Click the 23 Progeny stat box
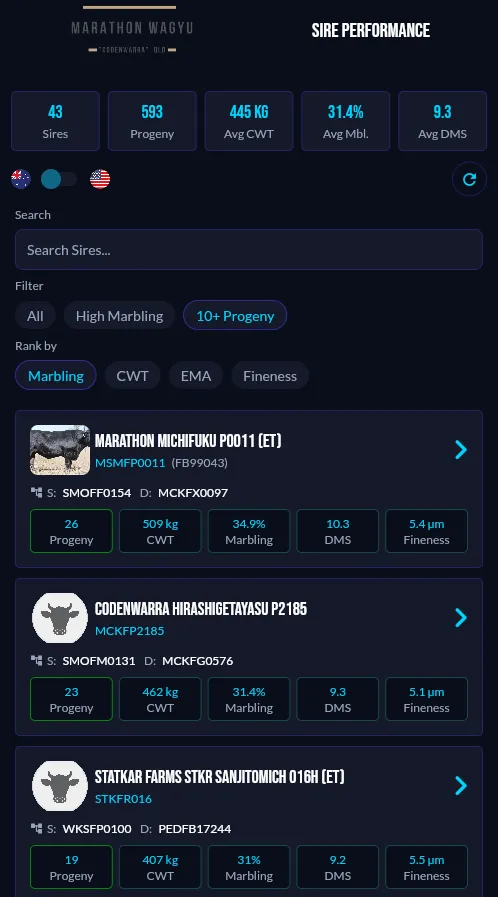Image resolution: width=498 pixels, height=897 pixels. pyautogui.click(x=71, y=700)
